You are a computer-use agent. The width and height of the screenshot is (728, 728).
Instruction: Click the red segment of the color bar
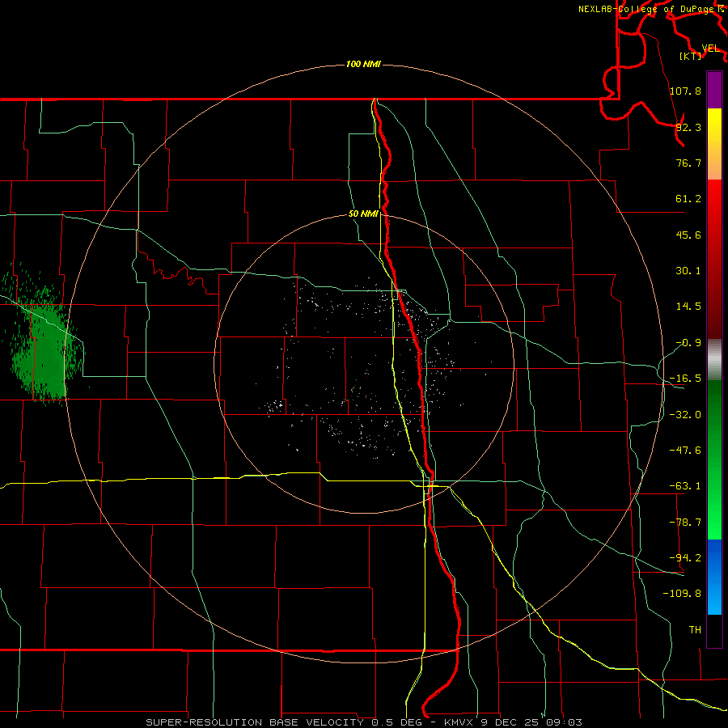[714, 259]
